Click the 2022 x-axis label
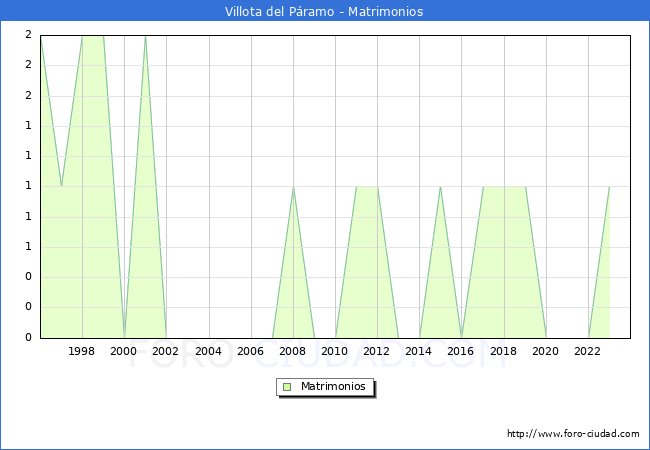Image resolution: width=650 pixels, height=450 pixels. point(588,351)
